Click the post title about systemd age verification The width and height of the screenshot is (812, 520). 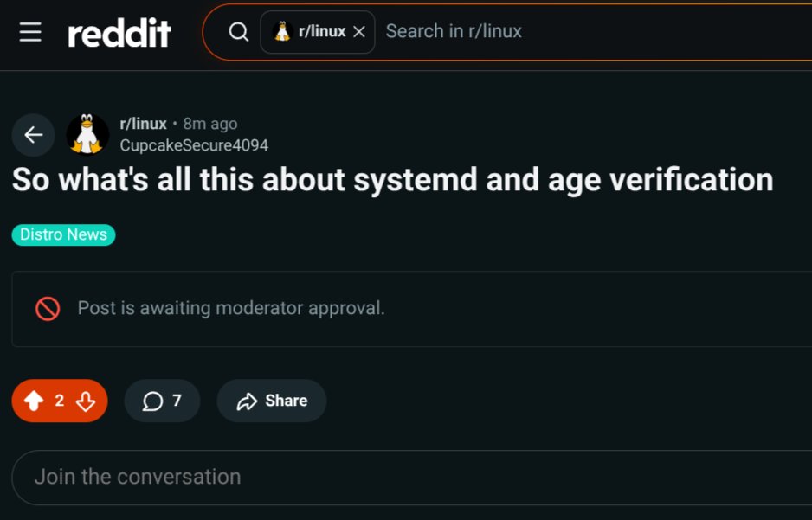coord(392,179)
